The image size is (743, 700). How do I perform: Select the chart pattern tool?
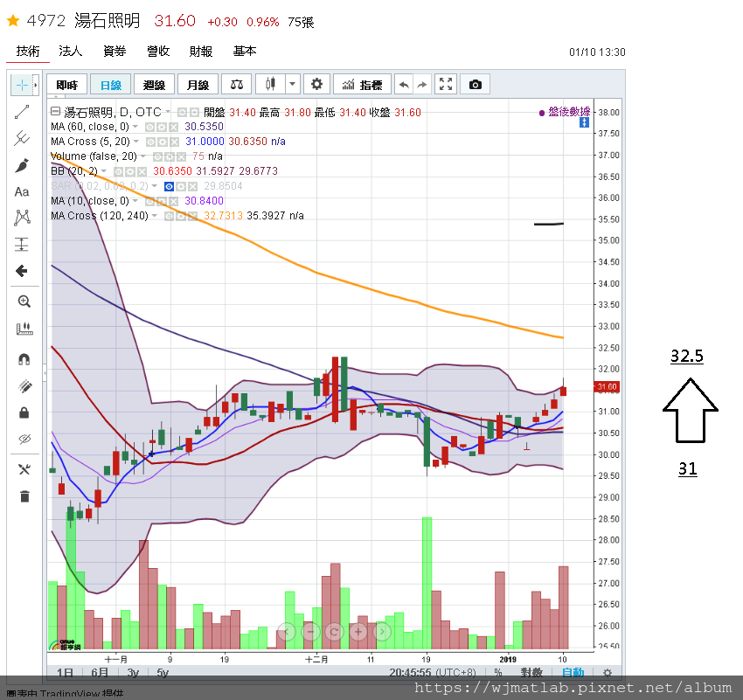coord(22,218)
